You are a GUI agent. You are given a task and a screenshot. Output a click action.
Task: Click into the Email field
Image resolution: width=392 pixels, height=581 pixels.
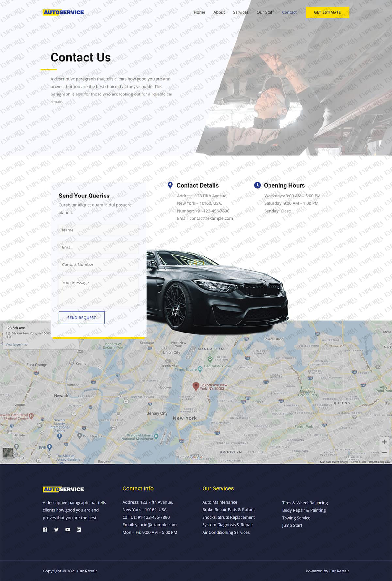point(98,248)
